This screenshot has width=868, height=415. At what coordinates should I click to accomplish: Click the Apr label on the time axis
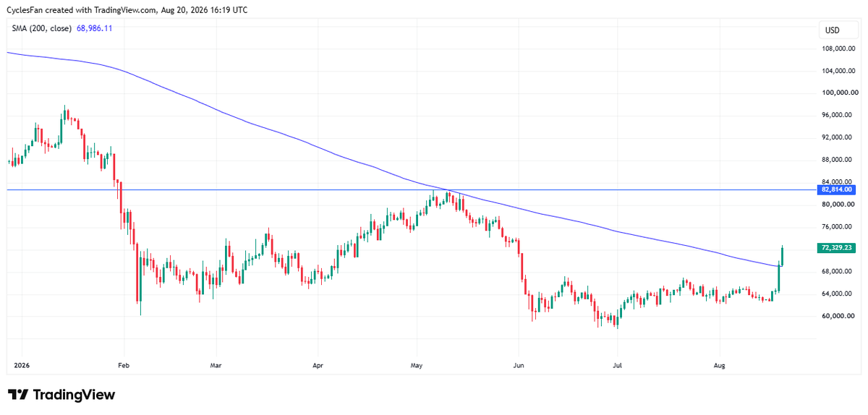[317, 366]
